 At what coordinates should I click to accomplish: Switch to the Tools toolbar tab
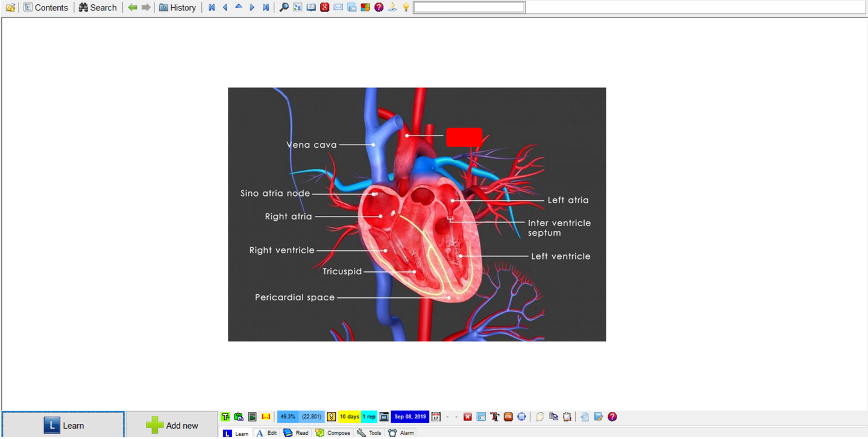tap(370, 433)
